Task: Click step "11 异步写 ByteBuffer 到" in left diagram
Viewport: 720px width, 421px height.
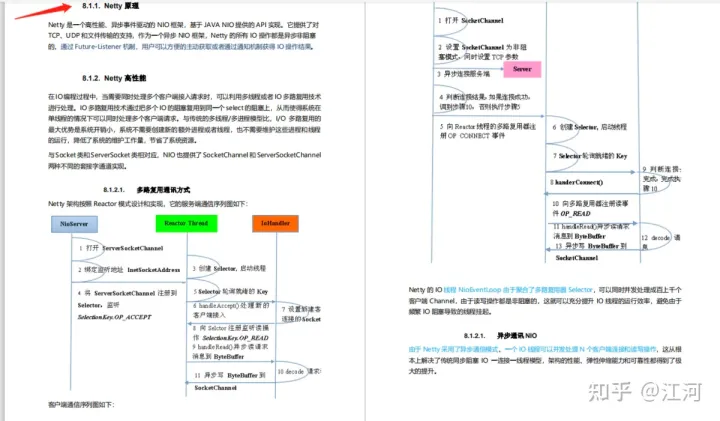Action: click(230, 375)
